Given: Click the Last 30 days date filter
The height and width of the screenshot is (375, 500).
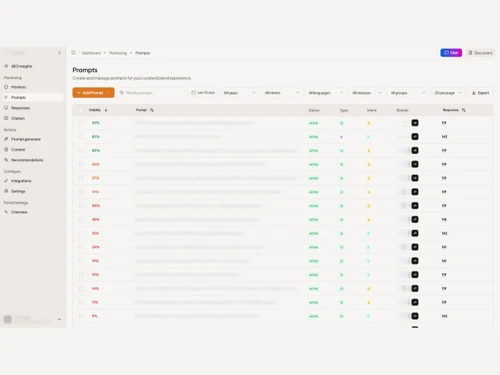Looking at the screenshot, I should coord(203,93).
